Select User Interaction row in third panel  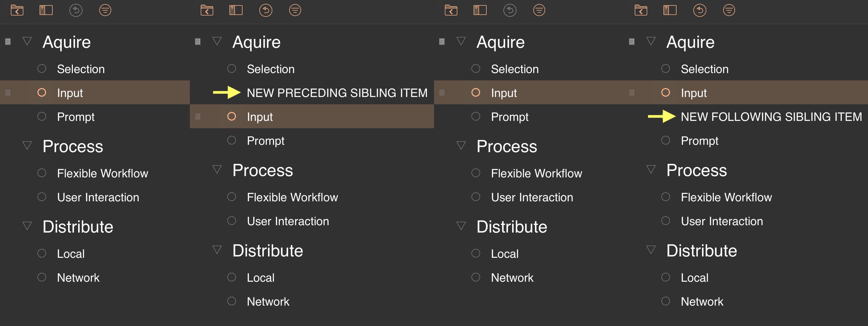pos(532,198)
